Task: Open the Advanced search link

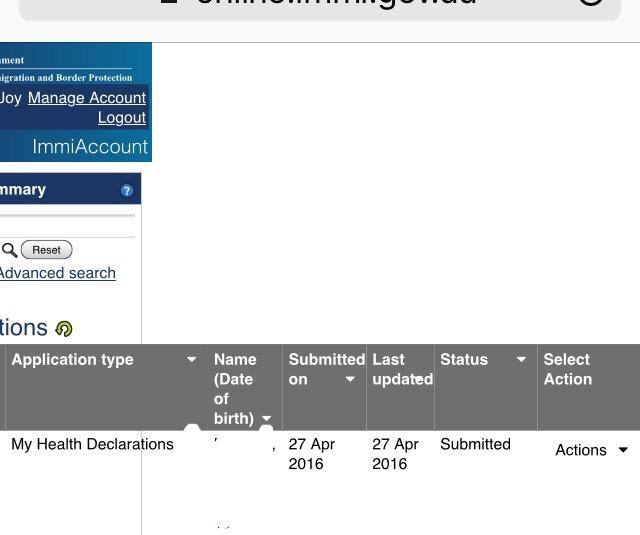Action: coord(57,273)
